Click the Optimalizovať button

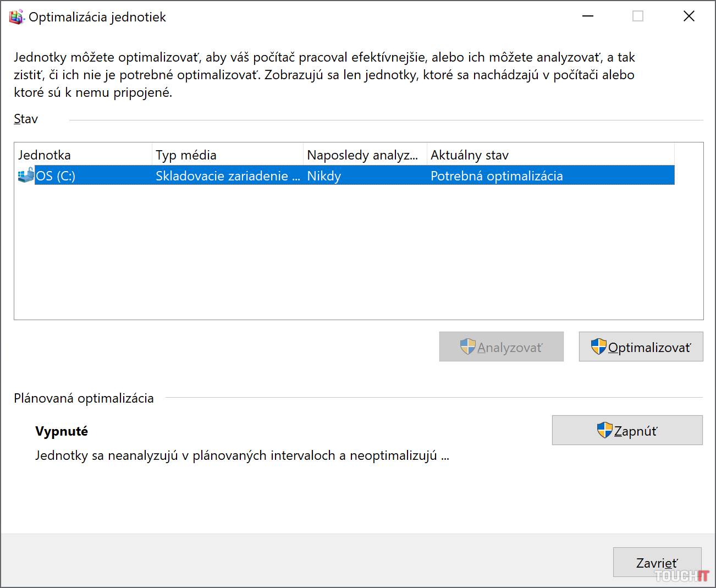[641, 347]
